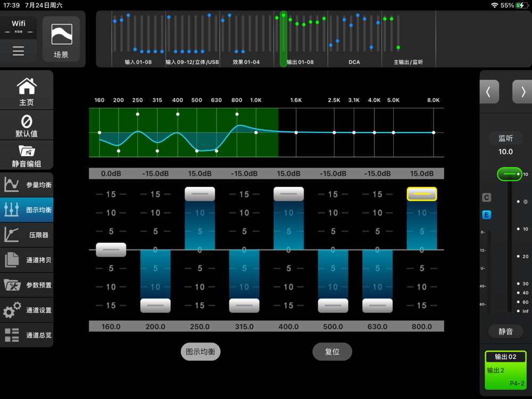The width and height of the screenshot is (532, 399).
Task: Open 通道设置 channel settings
Action: (27, 310)
